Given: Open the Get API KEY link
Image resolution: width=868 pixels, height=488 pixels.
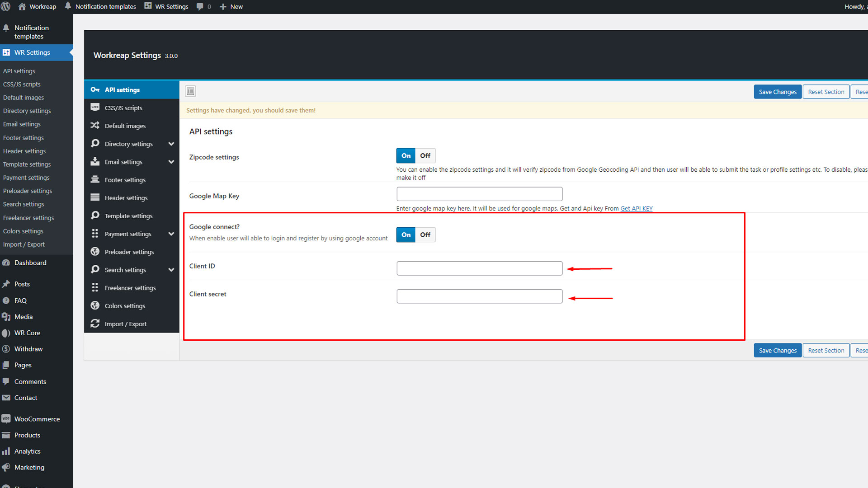Looking at the screenshot, I should tap(636, 208).
